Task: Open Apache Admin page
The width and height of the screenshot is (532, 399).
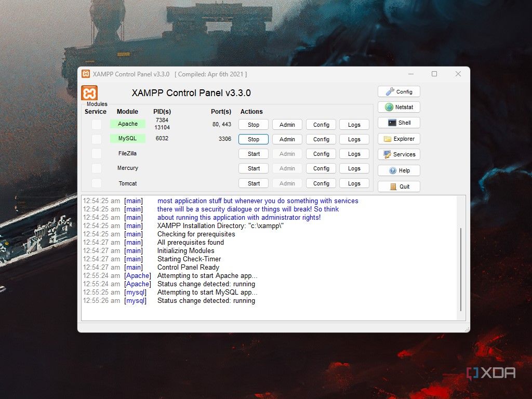Action: click(287, 125)
